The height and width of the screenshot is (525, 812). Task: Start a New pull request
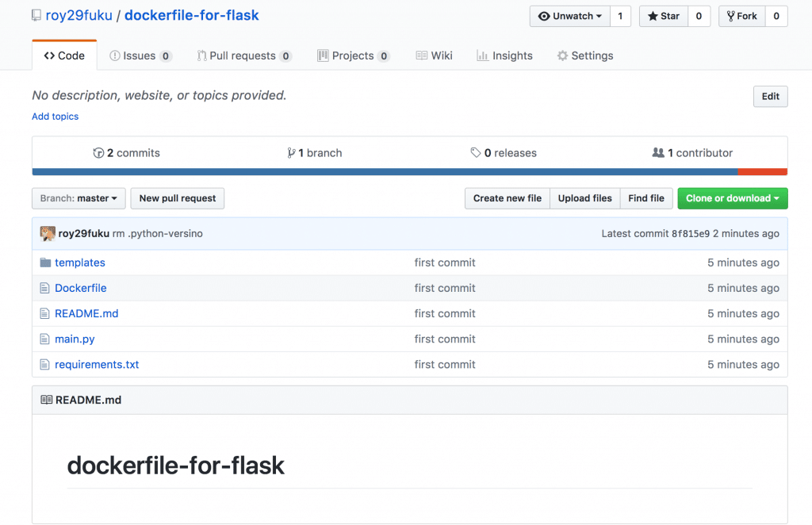pyautogui.click(x=177, y=198)
